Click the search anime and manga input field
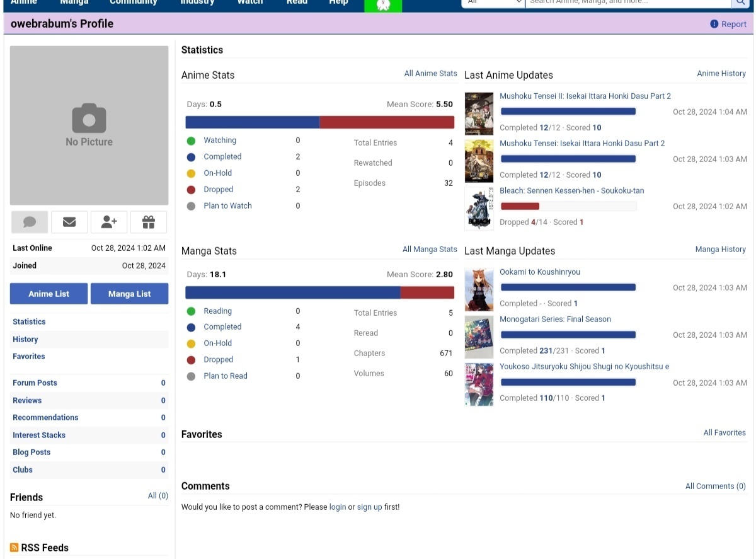Screen dimensions: 756x559 click(627, 3)
